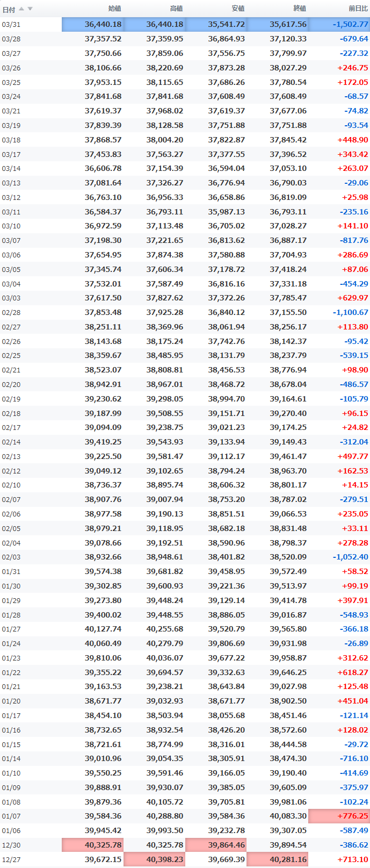This screenshot has height=868, width=370.
Task: Select the 03/03 change value +629.97
Action: (353, 298)
